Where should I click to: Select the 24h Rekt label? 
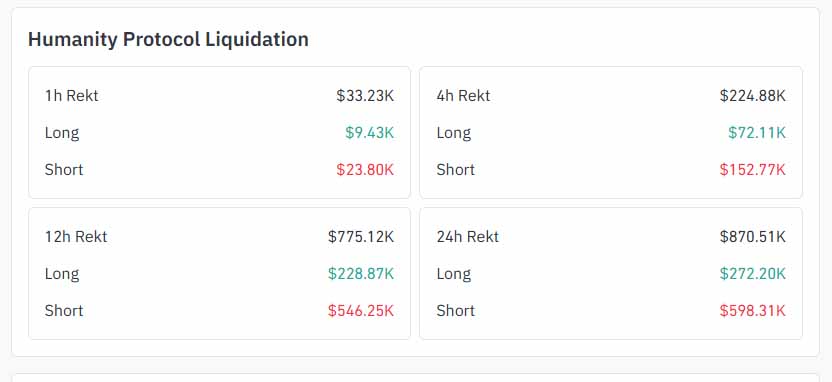pos(467,237)
